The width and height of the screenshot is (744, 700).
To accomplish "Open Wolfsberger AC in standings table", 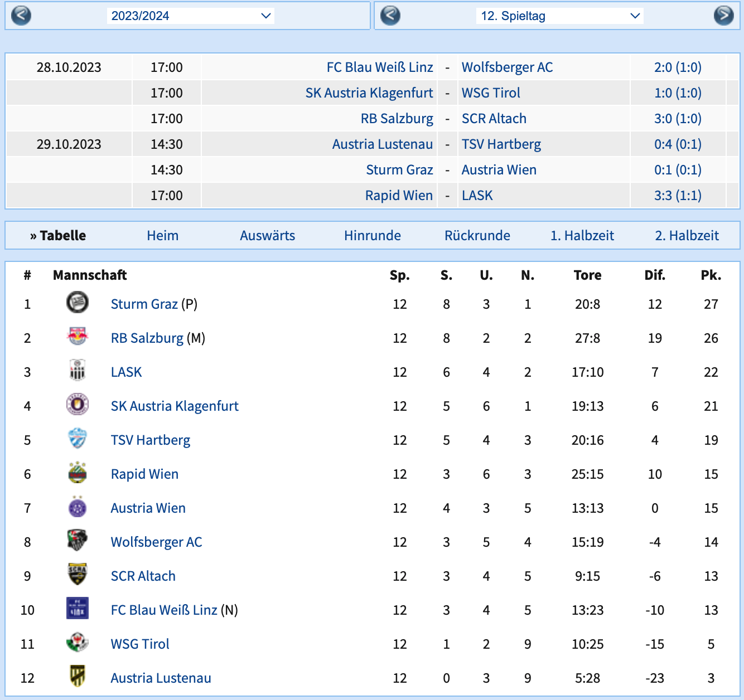I will click(157, 542).
